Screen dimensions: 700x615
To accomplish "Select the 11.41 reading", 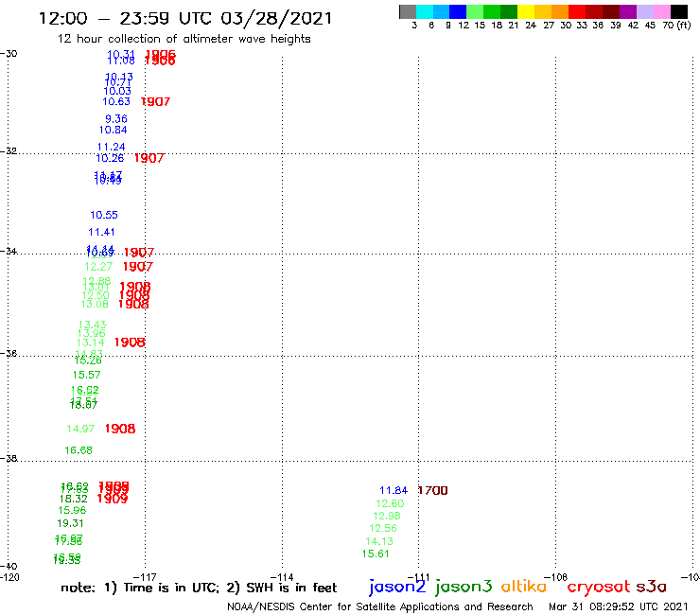I will tap(101, 232).
